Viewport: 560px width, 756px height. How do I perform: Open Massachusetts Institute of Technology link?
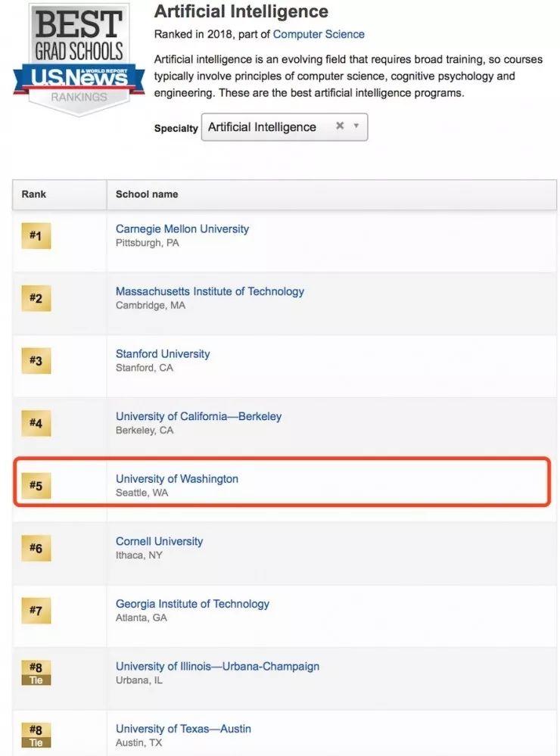click(x=210, y=291)
